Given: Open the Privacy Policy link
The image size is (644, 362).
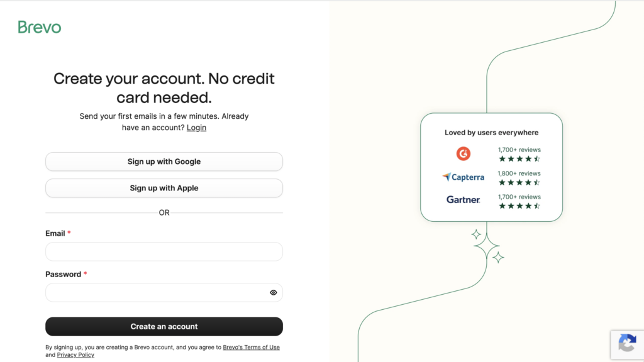Looking at the screenshot, I should [x=75, y=355].
